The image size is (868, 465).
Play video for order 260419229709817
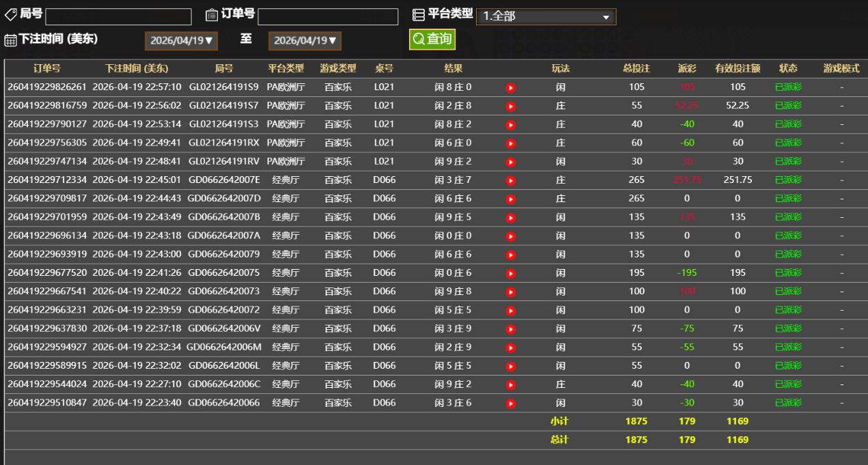click(x=510, y=199)
